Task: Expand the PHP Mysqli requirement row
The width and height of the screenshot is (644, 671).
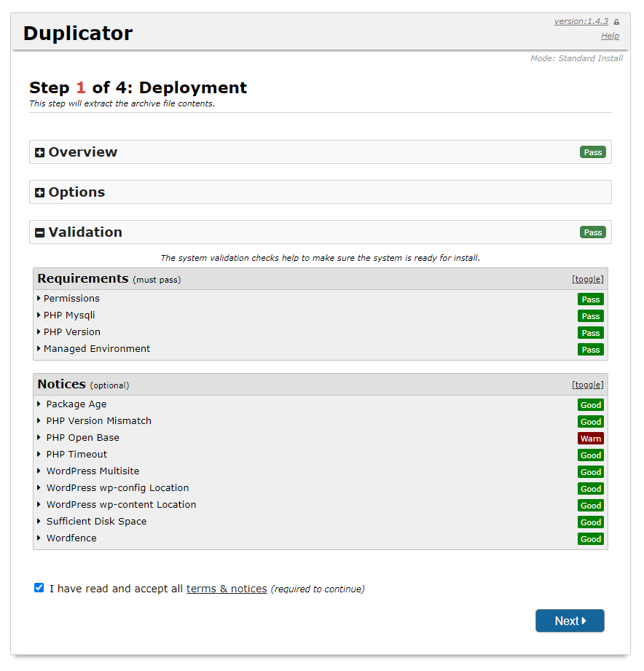Action: 66,315
